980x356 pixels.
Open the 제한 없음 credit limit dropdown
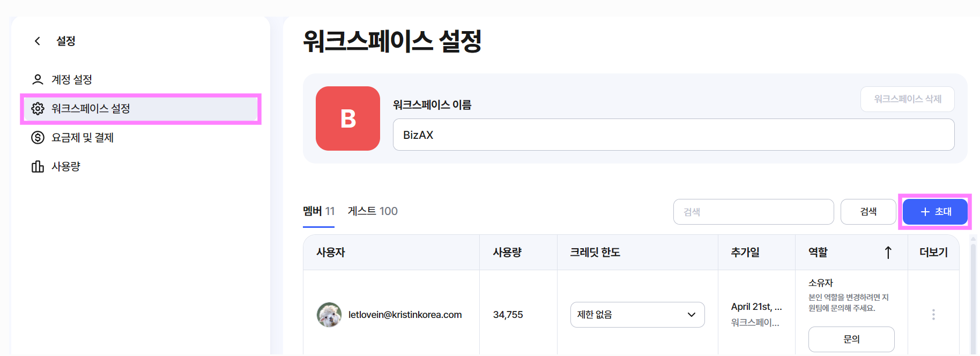click(637, 315)
